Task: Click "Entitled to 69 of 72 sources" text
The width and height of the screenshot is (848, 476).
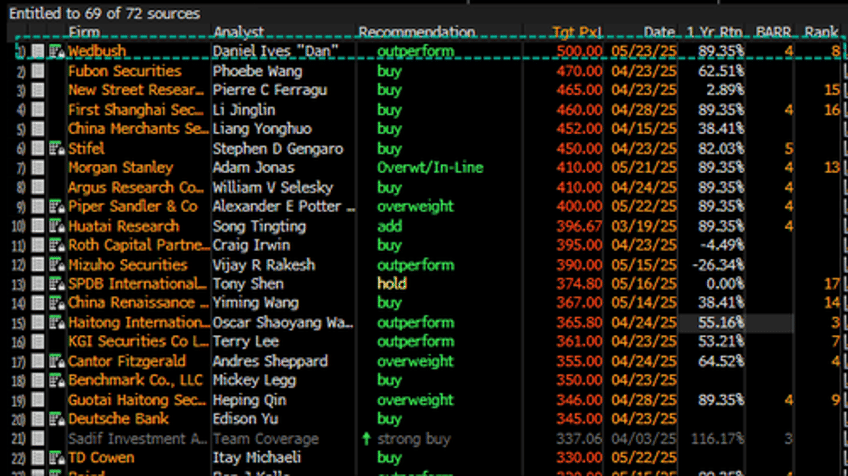Action: click(x=104, y=13)
